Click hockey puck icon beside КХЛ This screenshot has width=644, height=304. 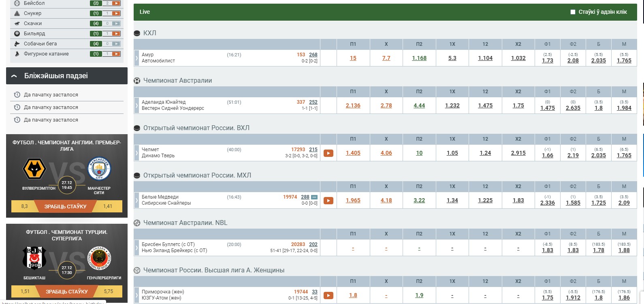point(137,33)
